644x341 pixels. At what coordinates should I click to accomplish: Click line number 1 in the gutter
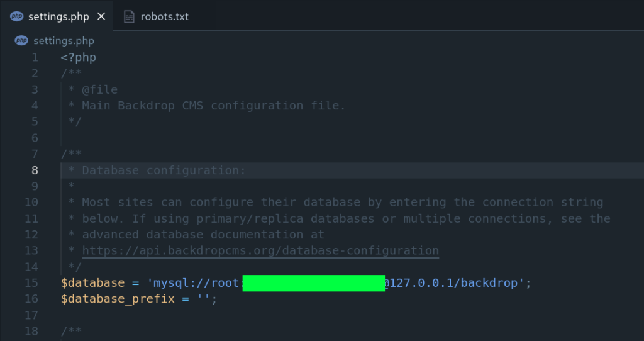35,57
